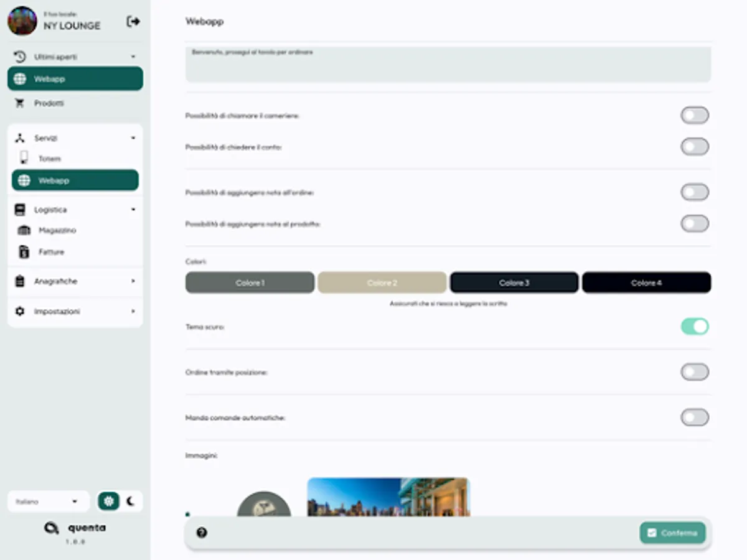Select Webapp in the main sidebar menu
The height and width of the screenshot is (560, 747).
point(75,78)
